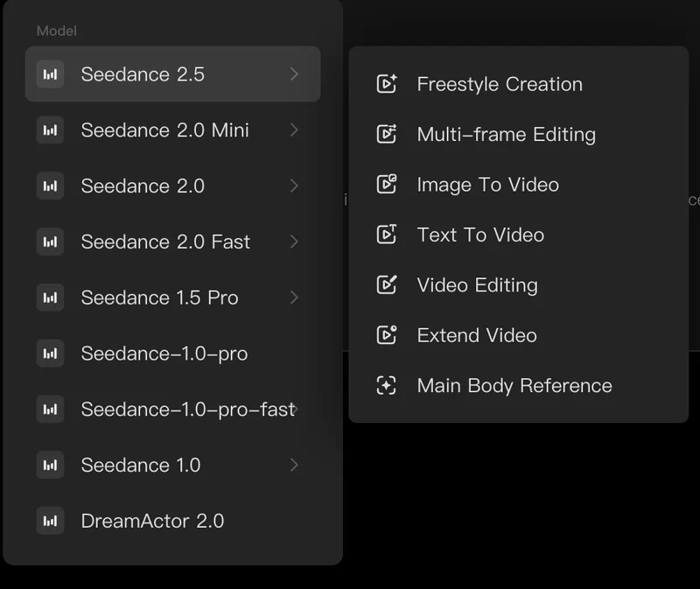700x589 pixels.
Task: Click the icon beside Seedance-1.0-pro-fast
Action: (50, 409)
